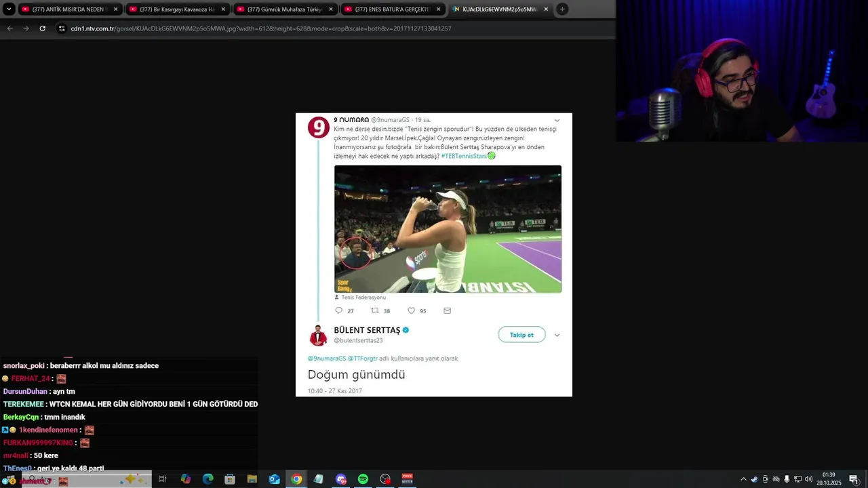Open the Voice Meeter taskbar icon
Viewport: 868px width, 488px height.
(408, 479)
